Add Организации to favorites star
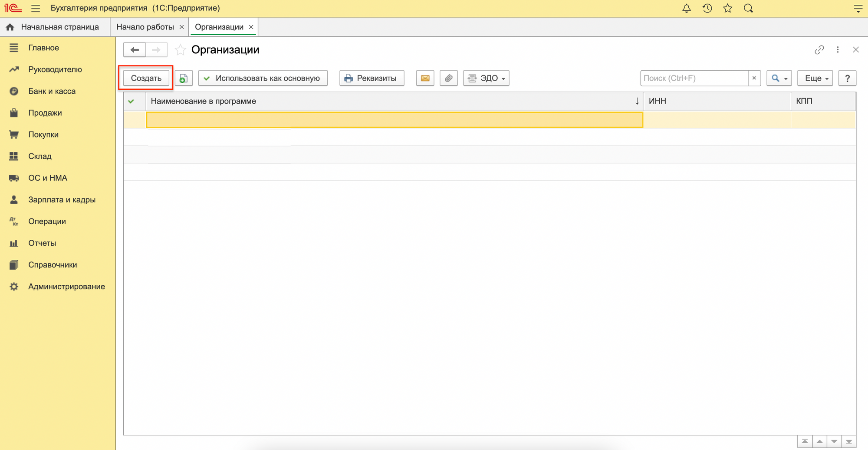 pyautogui.click(x=180, y=50)
